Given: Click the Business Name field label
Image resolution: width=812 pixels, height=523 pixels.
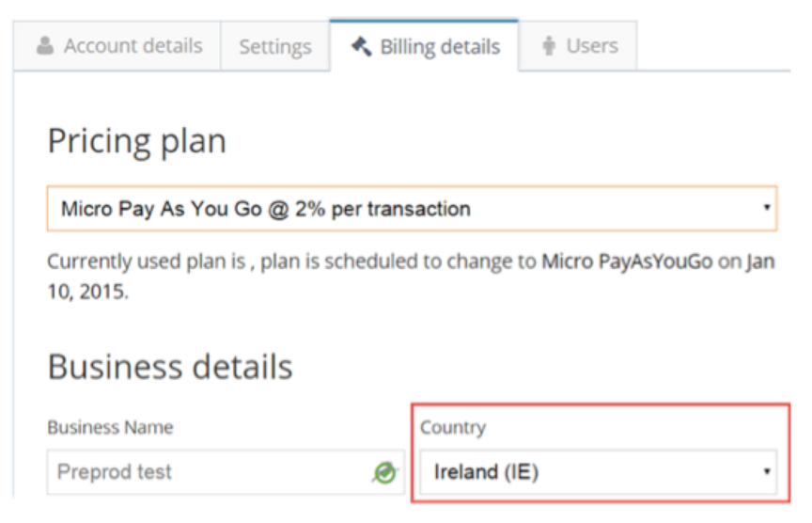Looking at the screenshot, I should point(110,428).
